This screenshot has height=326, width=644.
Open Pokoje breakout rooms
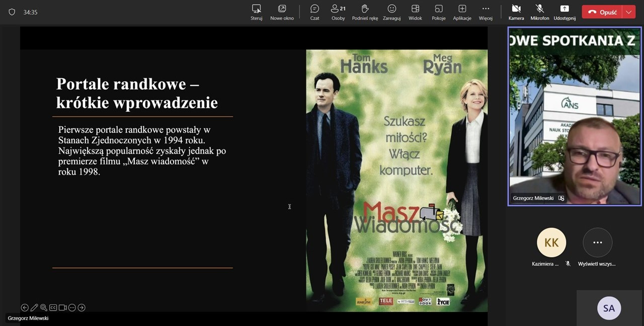click(439, 12)
